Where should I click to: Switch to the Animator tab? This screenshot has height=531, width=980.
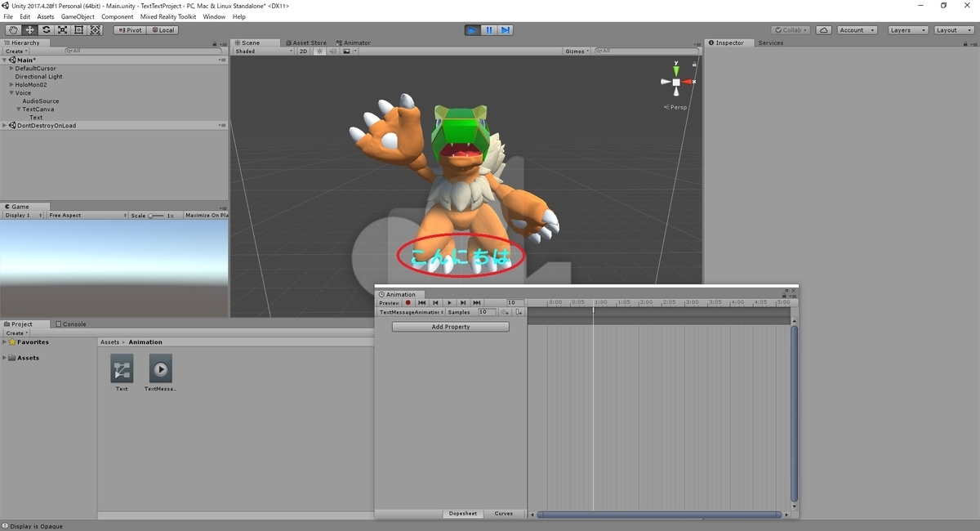[353, 42]
